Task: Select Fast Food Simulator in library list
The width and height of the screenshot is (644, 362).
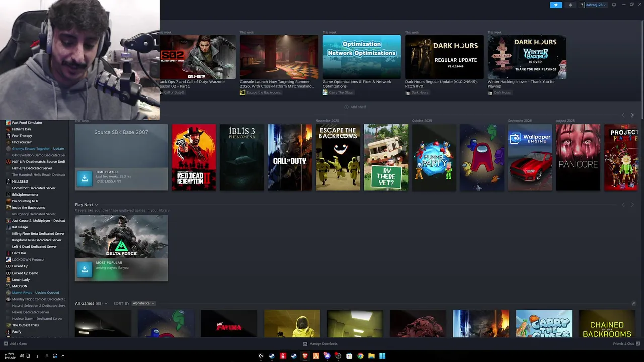Action: [27, 123]
